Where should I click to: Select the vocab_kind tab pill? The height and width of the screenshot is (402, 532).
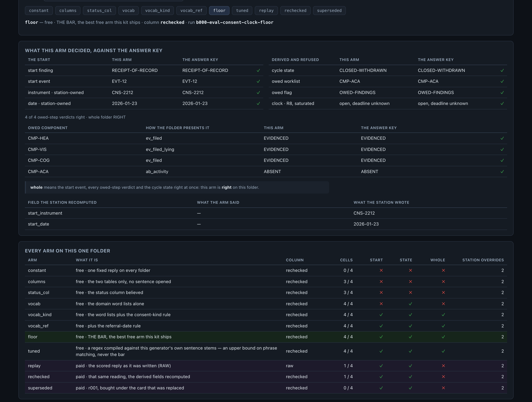pos(158,11)
